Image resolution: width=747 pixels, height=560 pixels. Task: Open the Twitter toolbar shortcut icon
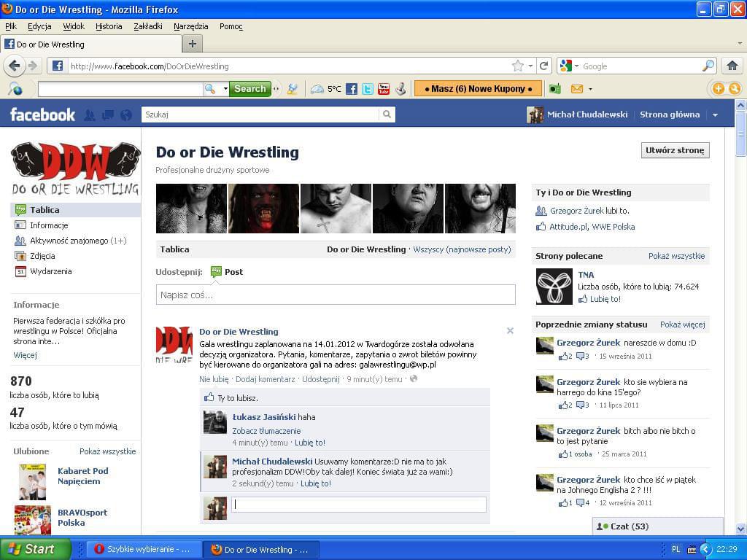[368, 89]
